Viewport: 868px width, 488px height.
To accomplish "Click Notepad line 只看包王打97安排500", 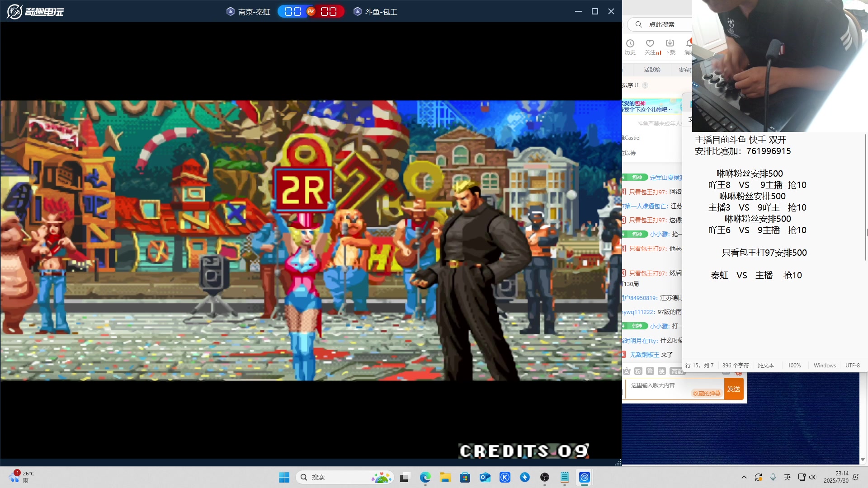I will 764,253.
